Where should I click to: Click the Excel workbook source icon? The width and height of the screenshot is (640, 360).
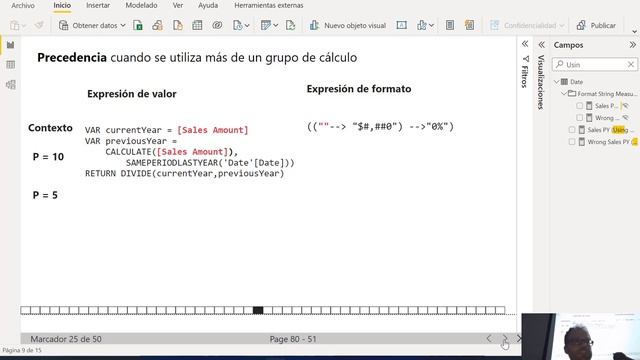tap(138, 25)
